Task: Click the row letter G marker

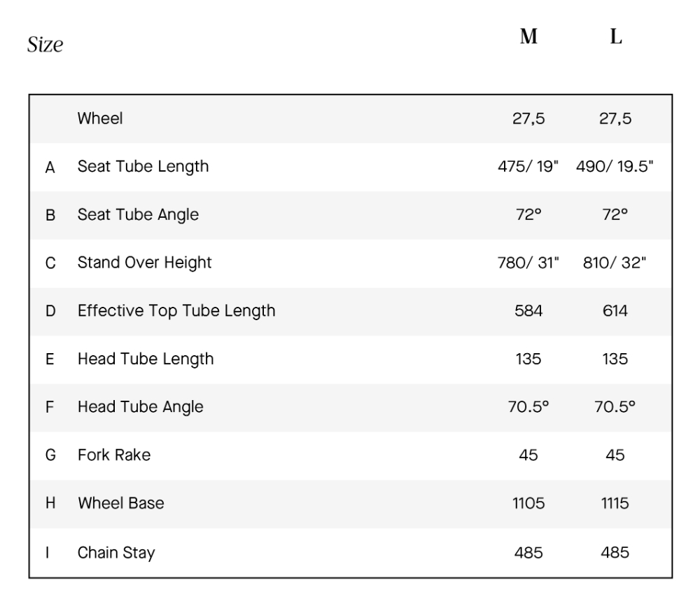Action: coord(50,455)
